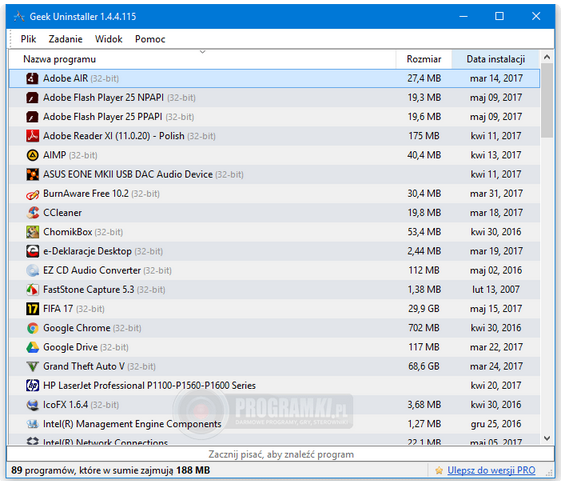
Task: Click the search field 'Zacznij pisać, aby znaleźć program'
Action: (x=281, y=454)
